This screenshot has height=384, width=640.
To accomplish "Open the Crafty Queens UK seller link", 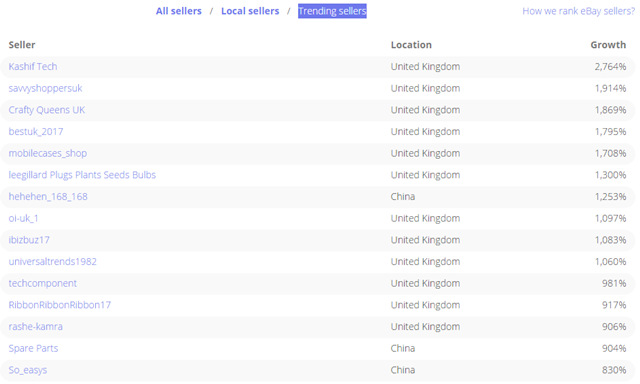I will 47,110.
